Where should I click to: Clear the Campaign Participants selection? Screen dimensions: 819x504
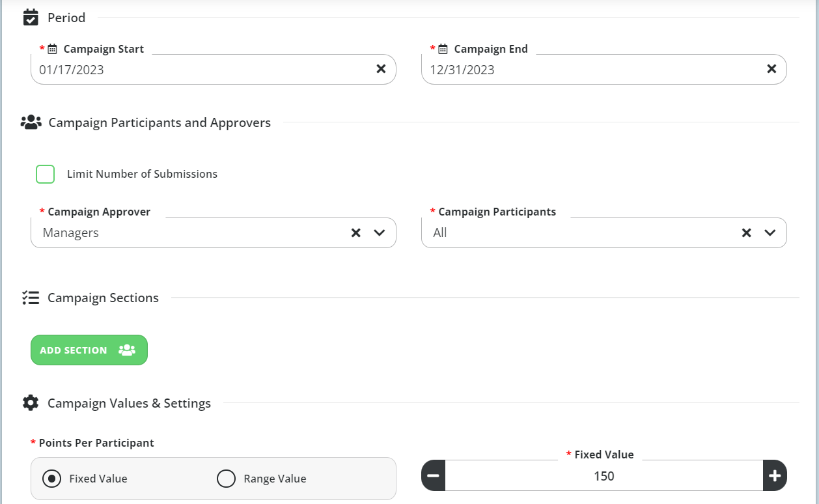[x=747, y=232]
